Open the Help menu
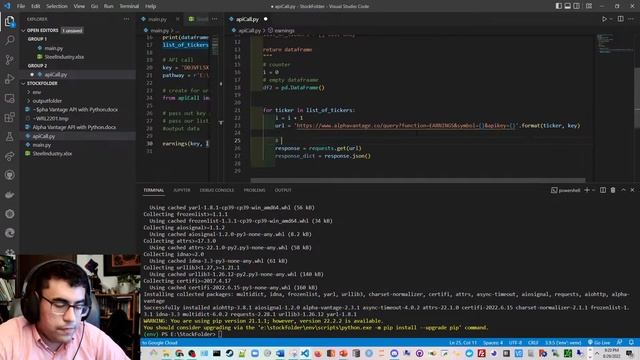The image size is (640, 360). point(151,6)
